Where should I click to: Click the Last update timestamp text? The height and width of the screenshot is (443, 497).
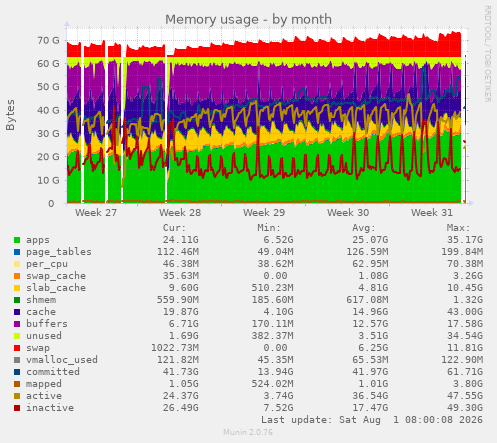click(372, 420)
